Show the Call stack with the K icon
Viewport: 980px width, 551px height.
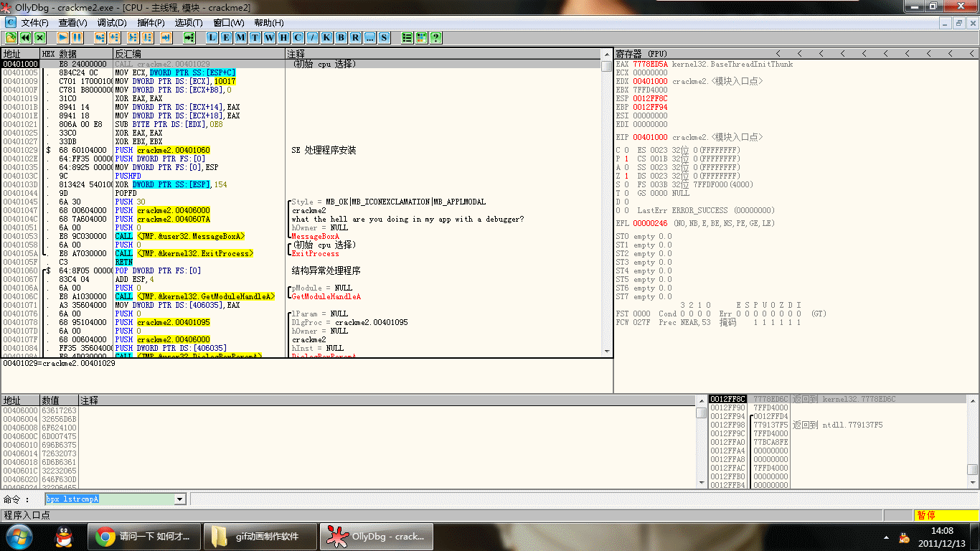[x=327, y=37]
